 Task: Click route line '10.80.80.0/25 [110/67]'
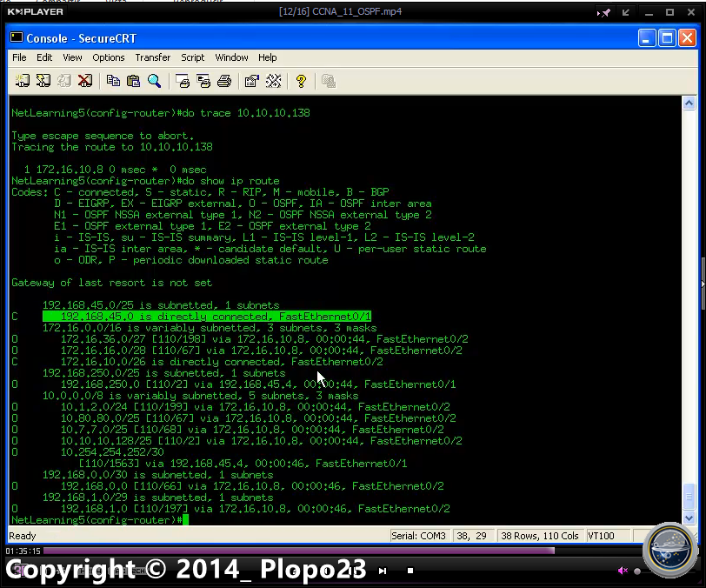234,418
